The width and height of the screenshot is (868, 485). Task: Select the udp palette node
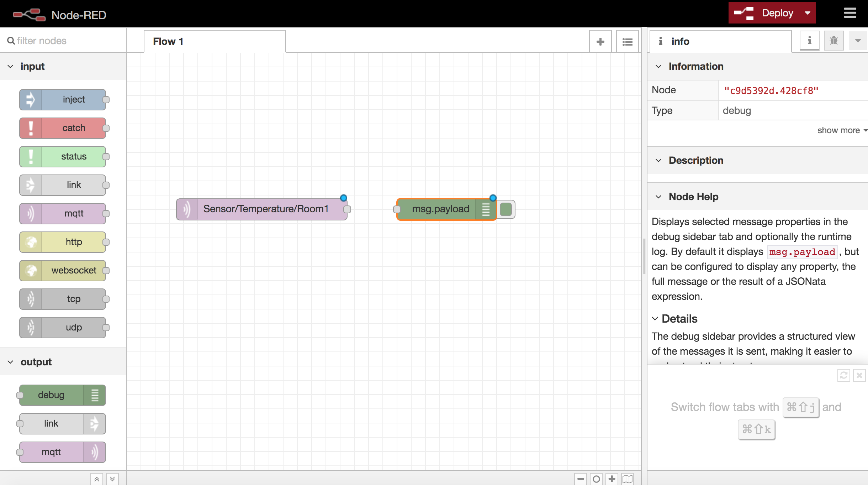click(x=63, y=327)
